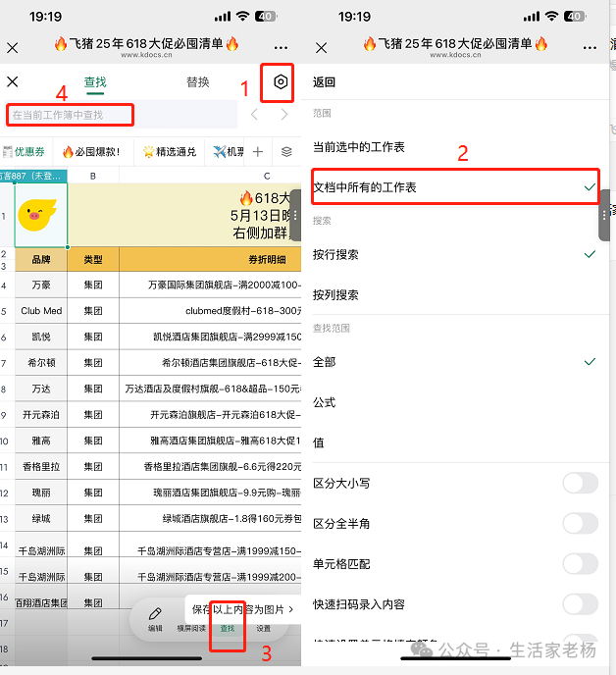This screenshot has width=616, height=675.
Task: Add a new sheet with plus icon
Action: [258, 151]
